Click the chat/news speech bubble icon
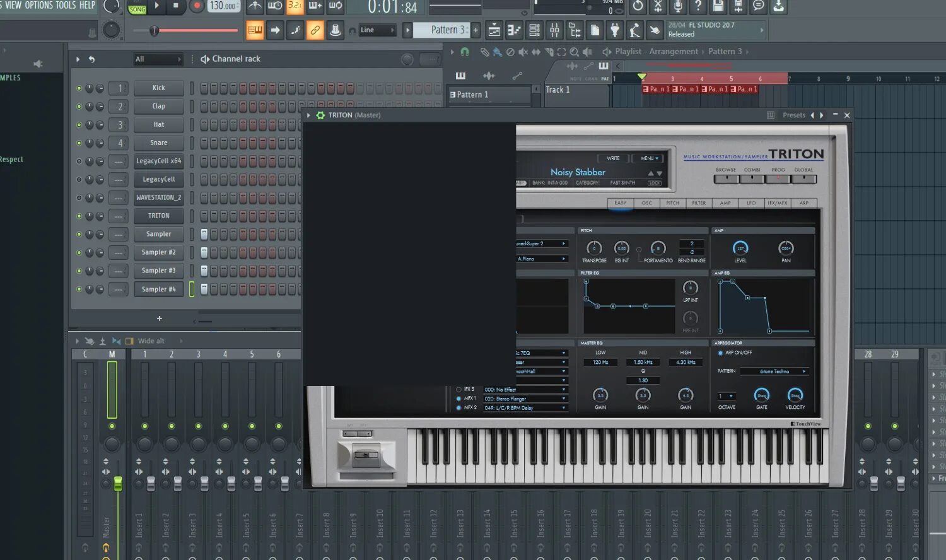The height and width of the screenshot is (560, 946). tap(759, 6)
